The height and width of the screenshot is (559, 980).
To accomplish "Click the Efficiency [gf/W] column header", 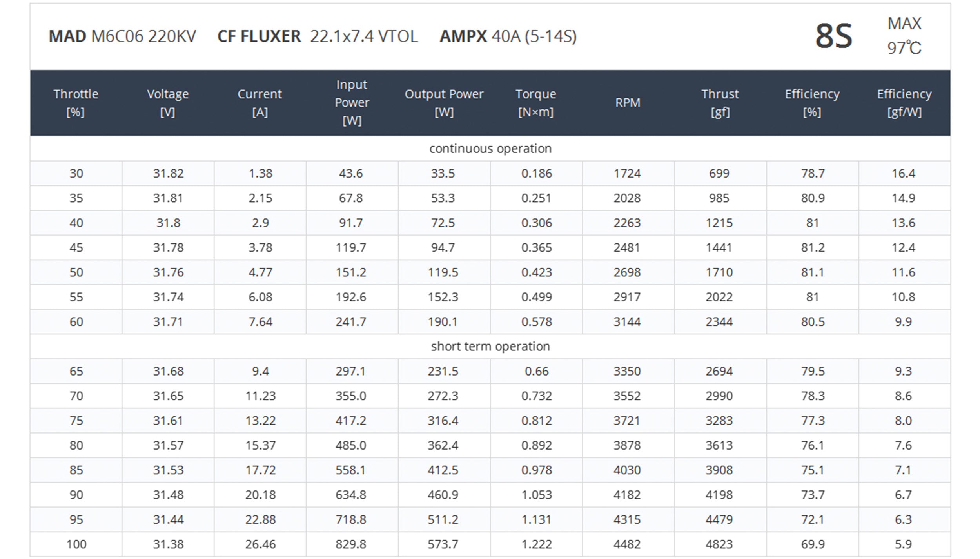I will coord(904,103).
